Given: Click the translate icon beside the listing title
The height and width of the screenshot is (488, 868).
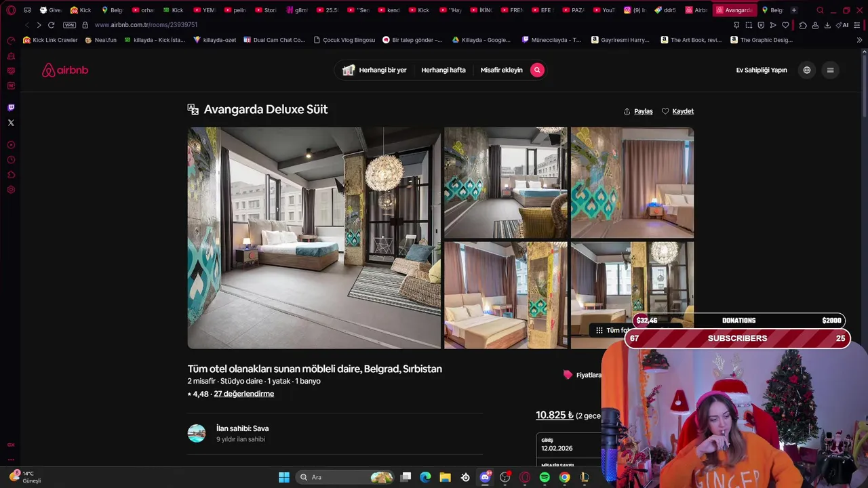Looking at the screenshot, I should tap(193, 109).
